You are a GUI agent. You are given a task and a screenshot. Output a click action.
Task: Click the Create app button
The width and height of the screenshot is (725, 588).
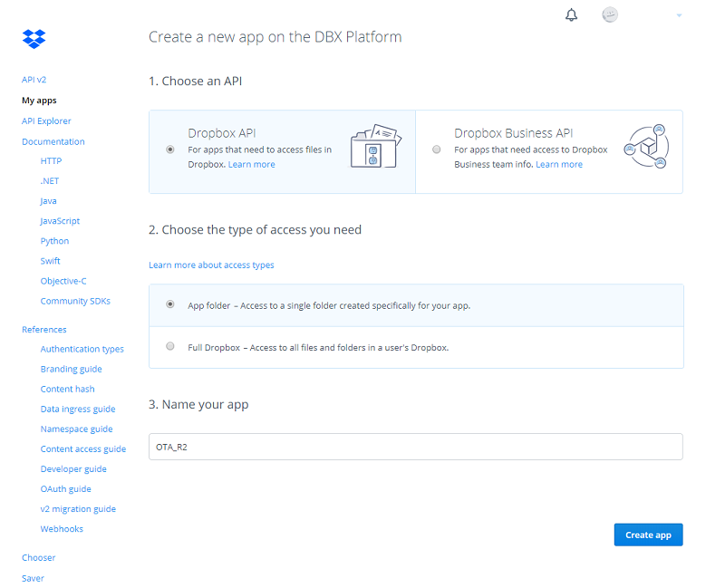pyautogui.click(x=648, y=535)
